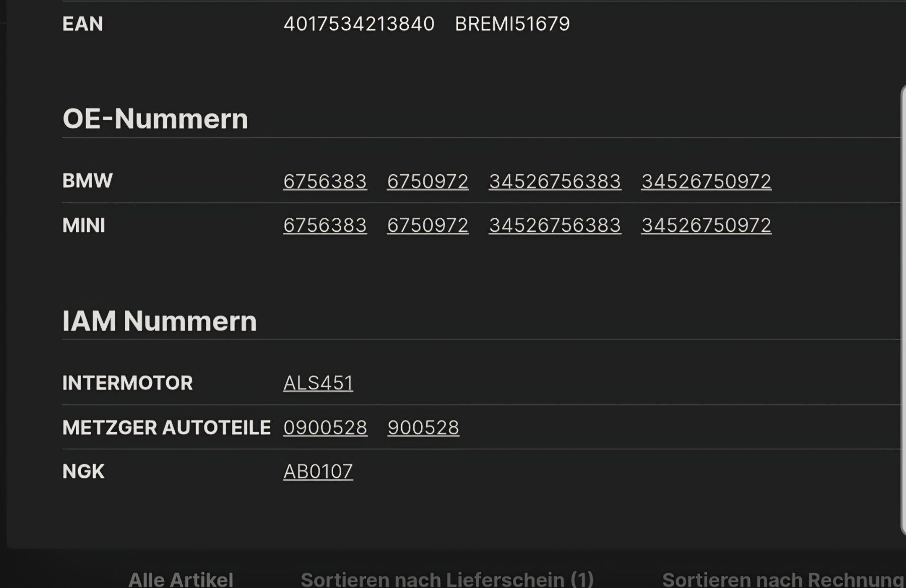The height and width of the screenshot is (588, 906).
Task: Open BMW OE number 6756383
Action: [325, 181]
